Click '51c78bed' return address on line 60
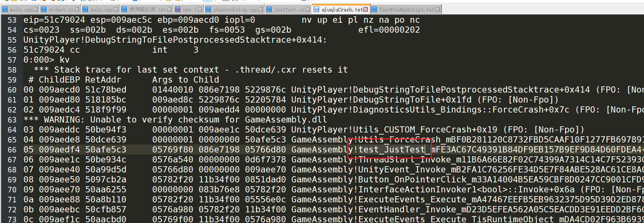644x223 pixels. (106, 90)
